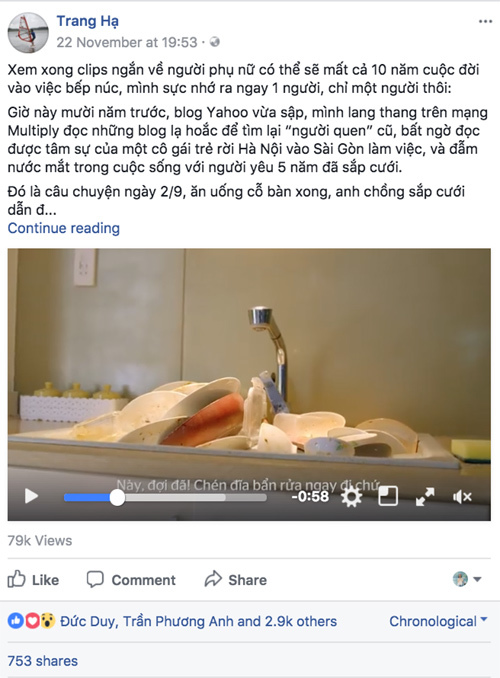Open video settings gear icon
Screen dimensions: 500x678
pos(351,496)
